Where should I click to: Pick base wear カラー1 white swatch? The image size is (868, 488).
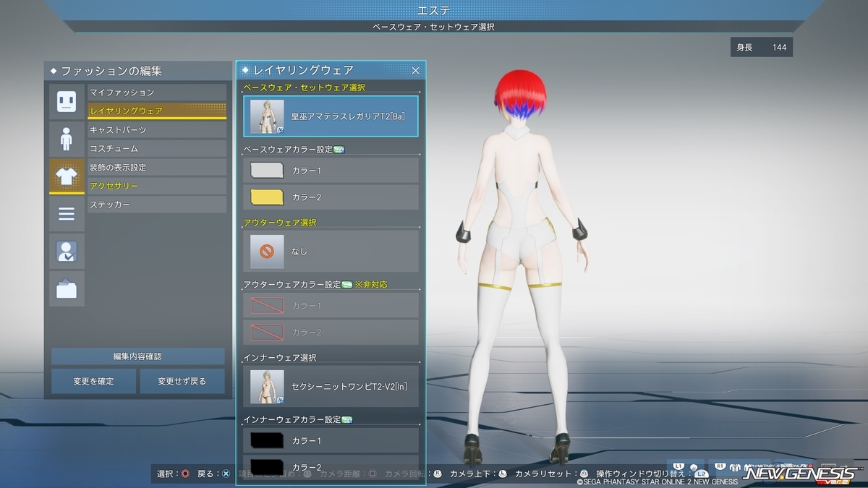point(266,171)
